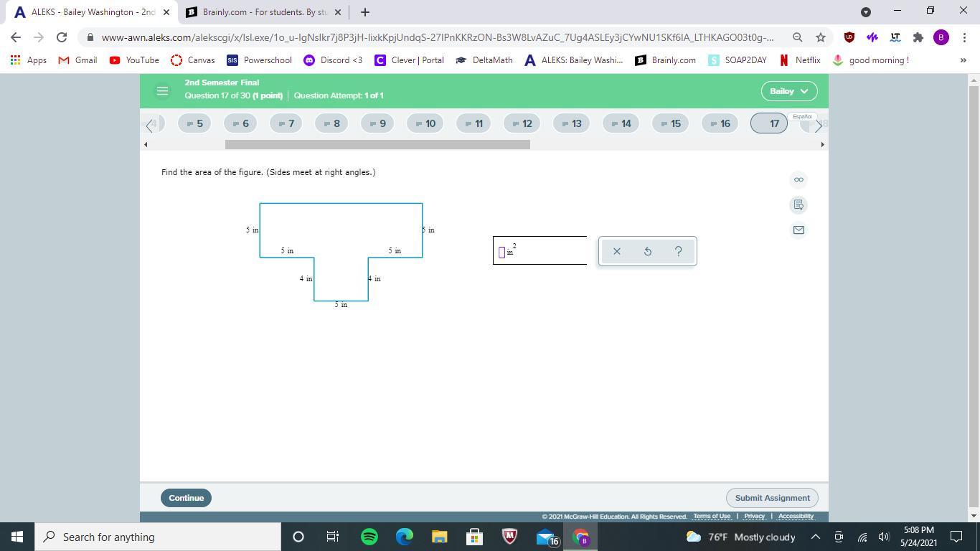Open the Canvas bookmark
Screen dimensions: 980x551
(x=193, y=60)
